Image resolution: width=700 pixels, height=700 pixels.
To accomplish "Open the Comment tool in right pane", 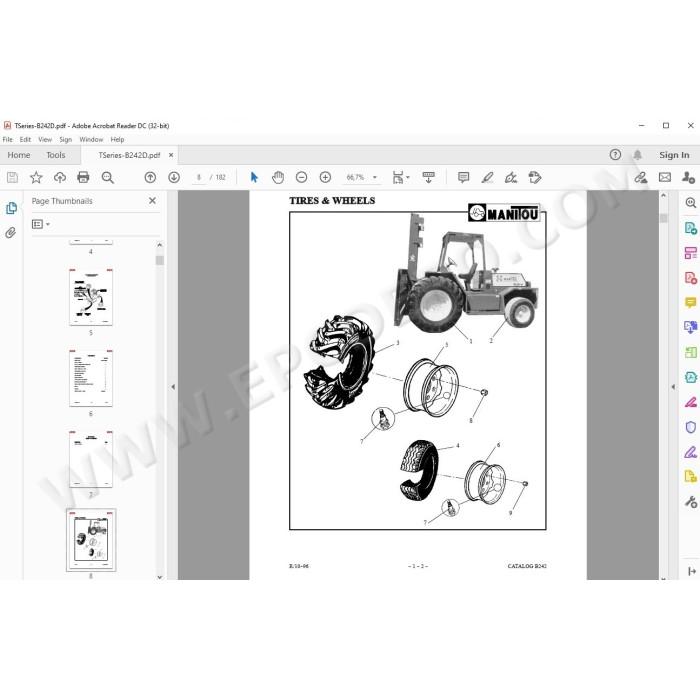I will coord(690,303).
